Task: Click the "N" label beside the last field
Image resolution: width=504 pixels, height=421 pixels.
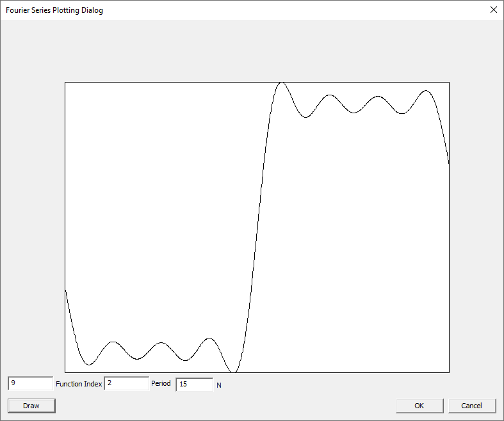Action: [x=219, y=385]
